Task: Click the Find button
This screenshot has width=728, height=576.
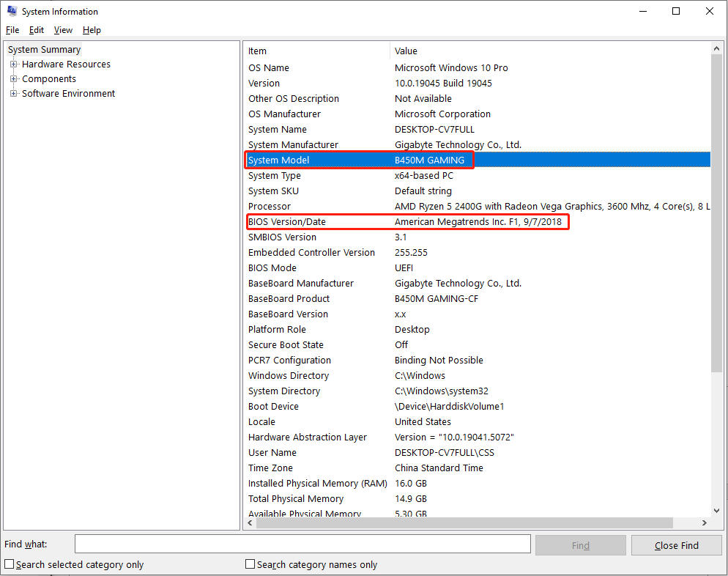Action: 580,544
